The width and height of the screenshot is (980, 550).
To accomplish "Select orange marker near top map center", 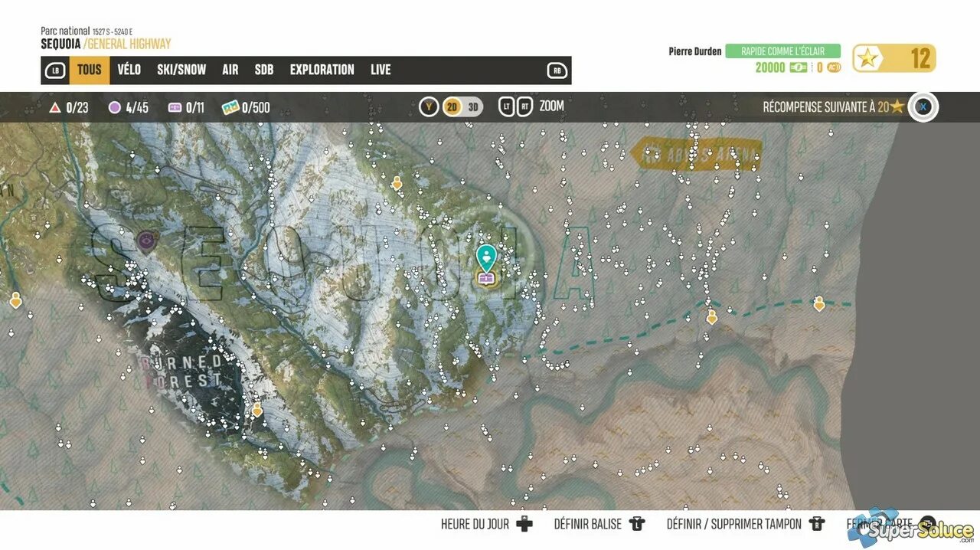I will pyautogui.click(x=397, y=183).
